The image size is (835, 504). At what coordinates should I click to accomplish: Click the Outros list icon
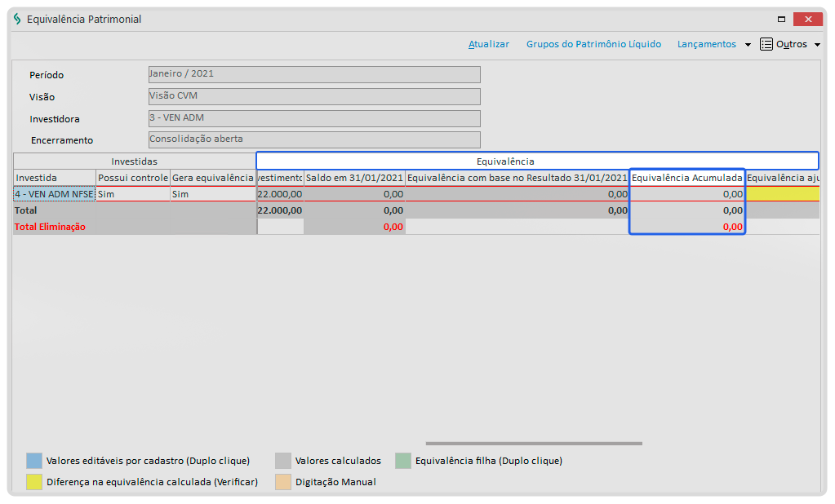pos(766,44)
